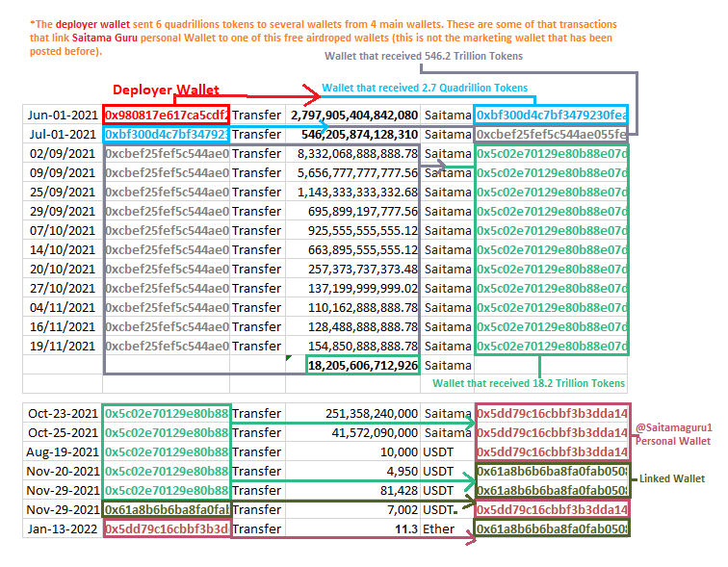Image resolution: width=728 pixels, height=567 pixels.
Task: Select amount 546,205,874,128,310
Action: (x=353, y=135)
